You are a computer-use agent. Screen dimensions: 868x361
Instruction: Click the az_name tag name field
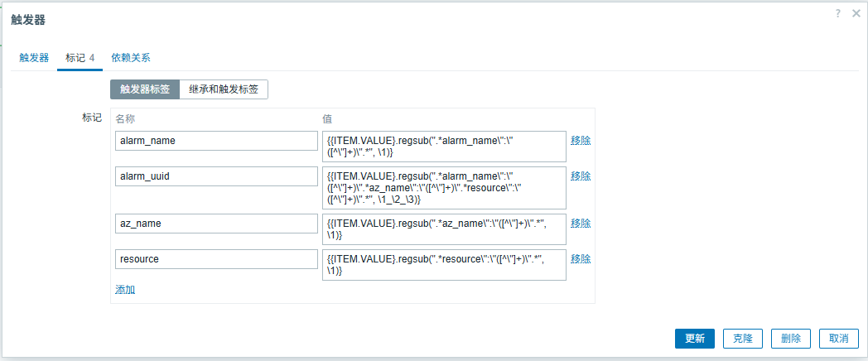pyautogui.click(x=216, y=224)
